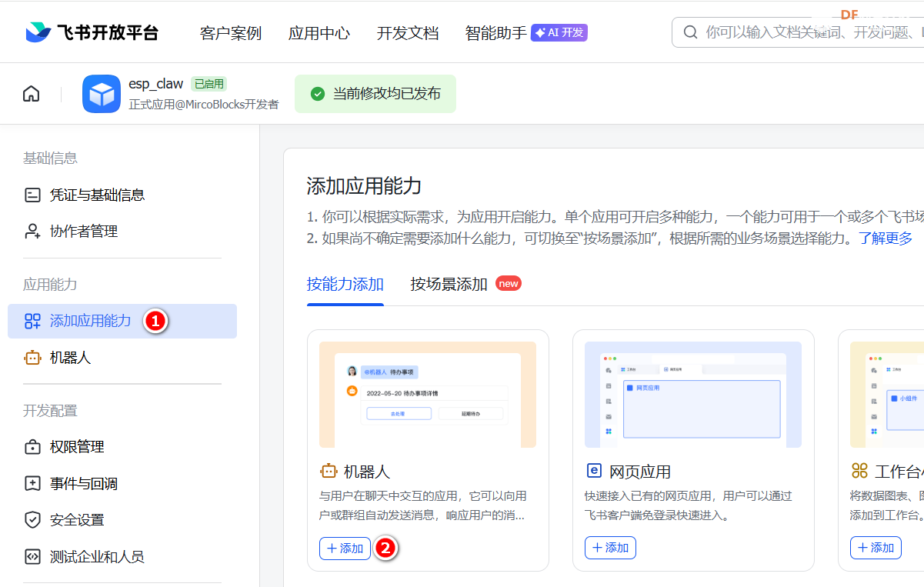Viewport: 924px width, 587px height.
Task: Click the 测试企业和人员 code icon
Action: tap(32, 556)
